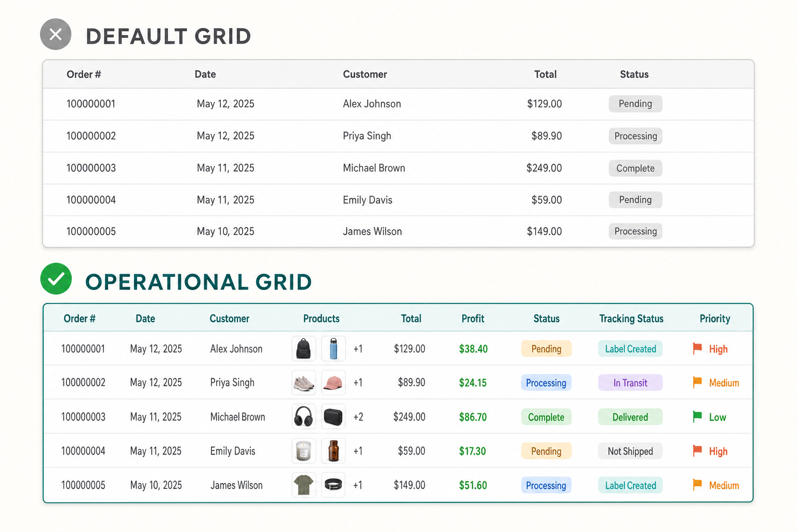
Task: Open the water bottle thumbnail in order 100000001
Action: click(334, 349)
